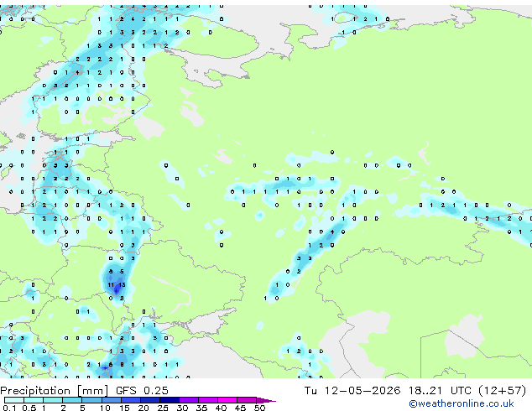Click the '(12+57)' forecast offset text
The width and height of the screenshot is (532, 411).
(503, 391)
